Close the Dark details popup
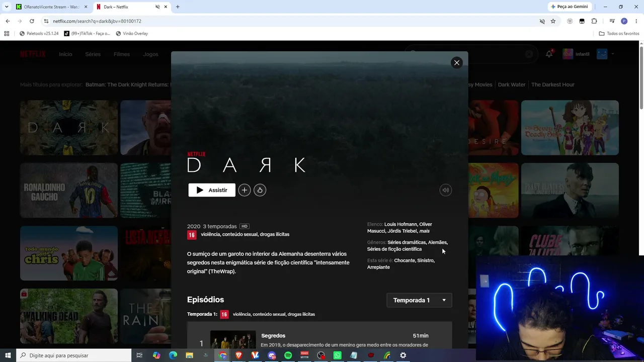 click(x=457, y=62)
